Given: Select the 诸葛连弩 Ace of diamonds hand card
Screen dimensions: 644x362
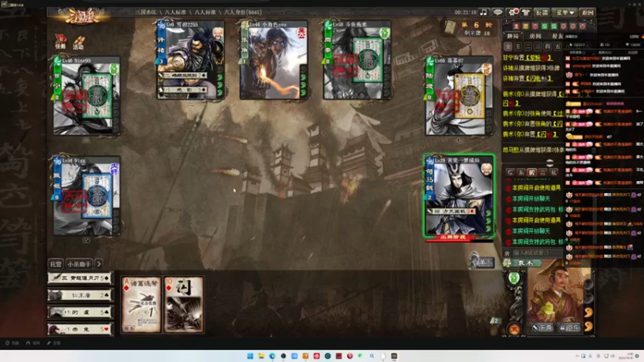Looking at the screenshot, I should pyautogui.click(x=142, y=304).
